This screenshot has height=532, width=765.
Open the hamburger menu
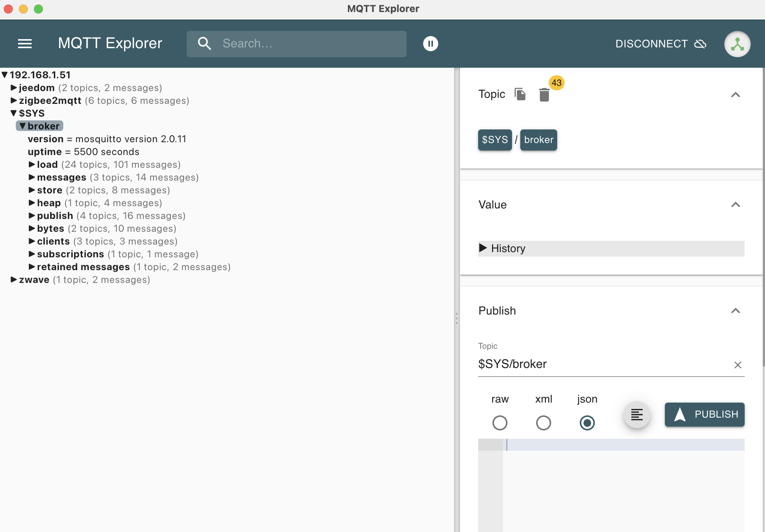tap(25, 44)
